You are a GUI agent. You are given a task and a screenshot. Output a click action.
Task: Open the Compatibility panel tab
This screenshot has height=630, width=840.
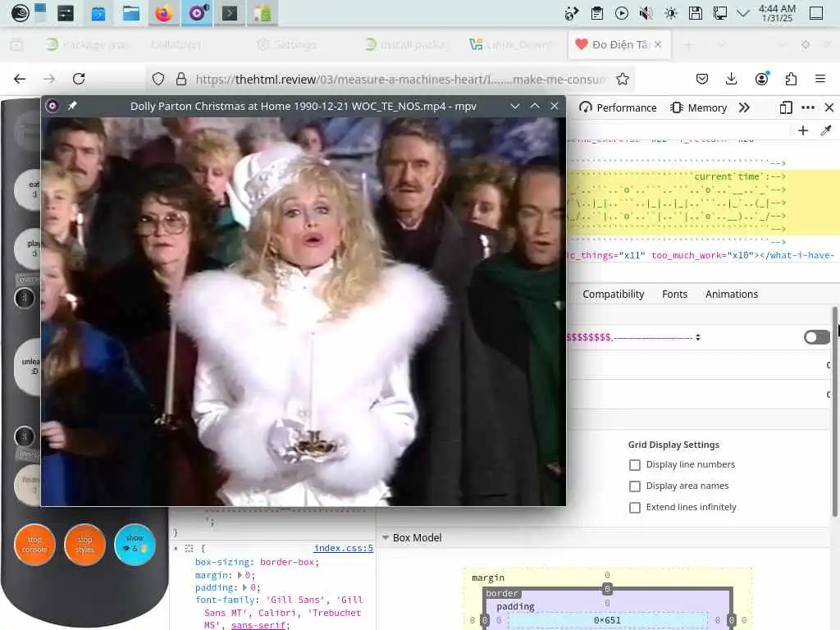coord(614,294)
